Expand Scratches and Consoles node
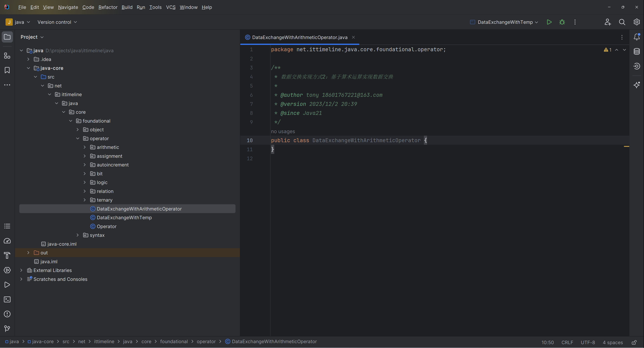The height and width of the screenshot is (348, 644). pos(21,279)
